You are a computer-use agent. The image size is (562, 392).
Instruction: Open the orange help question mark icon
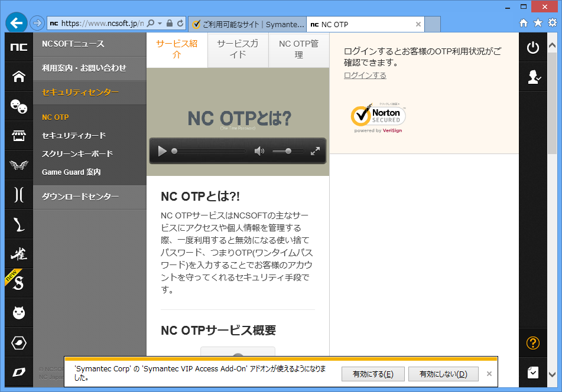coord(533,343)
